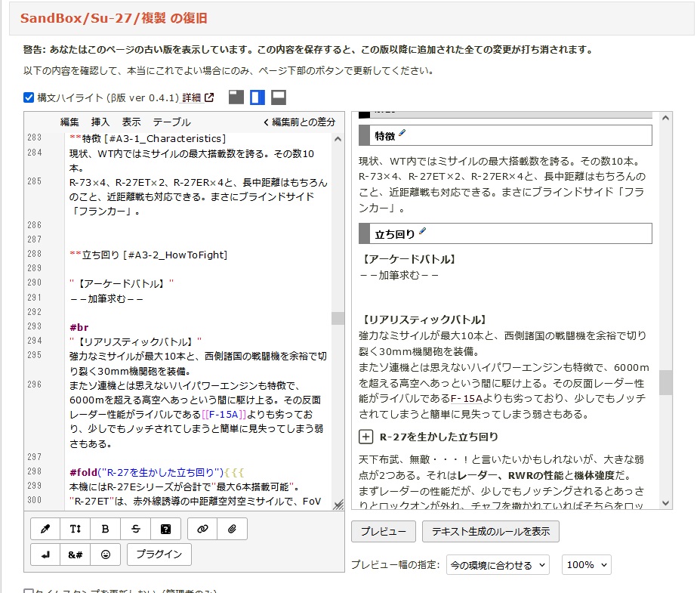Screen dimensions: 700x593
Task: Show 編集前との差分 panel
Action: click(300, 122)
